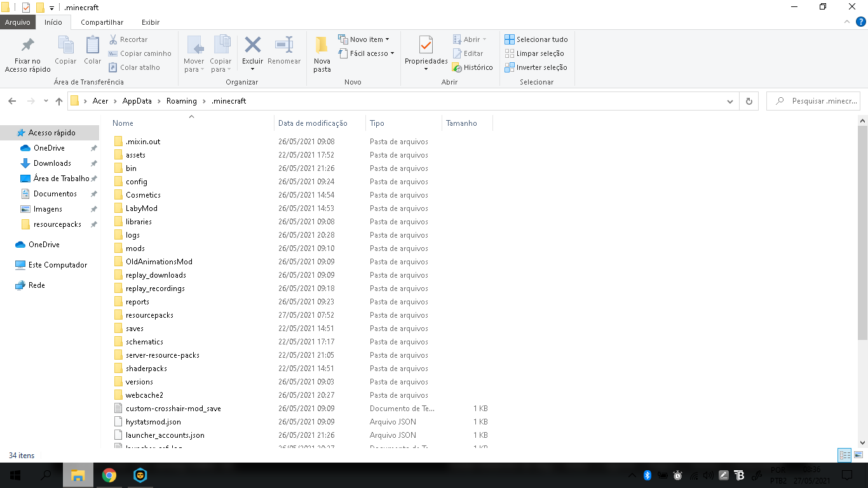Navigate to Roaming in the breadcrumb
The image size is (868, 488).
tap(182, 101)
